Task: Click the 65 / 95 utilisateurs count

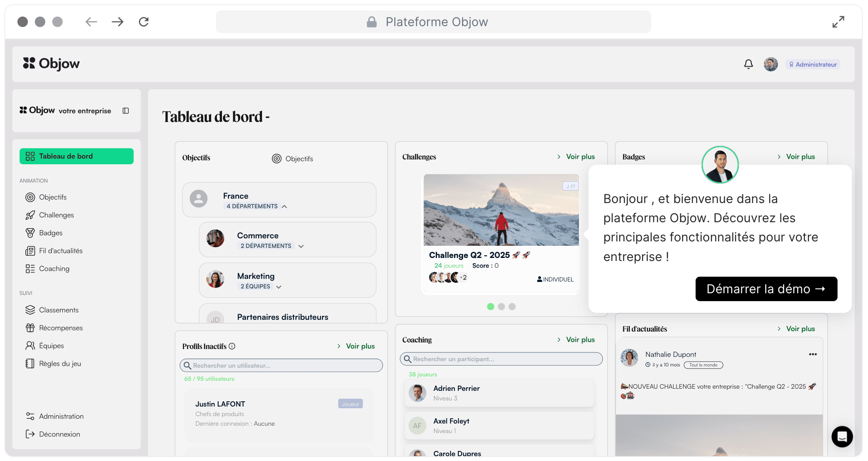Action: coord(209,379)
